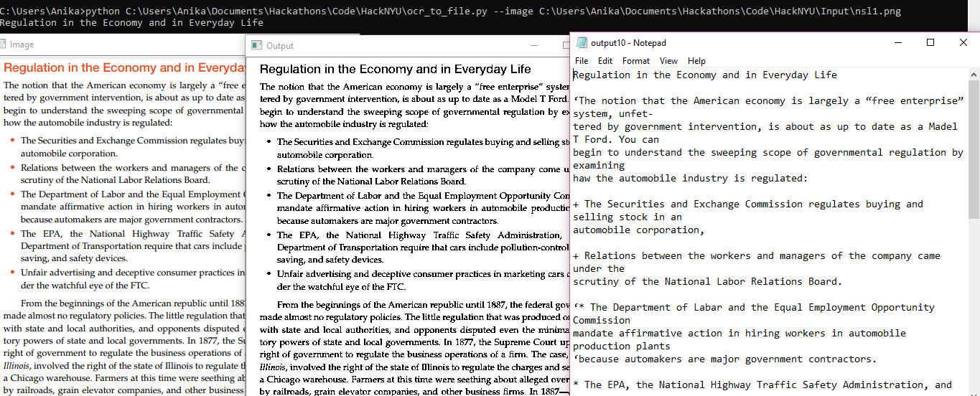Click Notepad line 'scrutiny of the National Labor Relations Board.'
The height and width of the screenshot is (396, 980).
coord(708,281)
